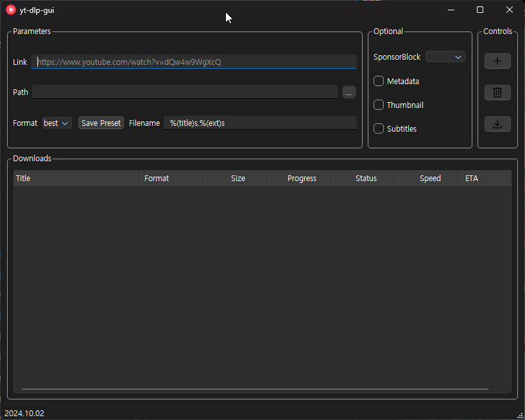Click the Status column header
Viewport: 525px width, 420px height.
366,178
